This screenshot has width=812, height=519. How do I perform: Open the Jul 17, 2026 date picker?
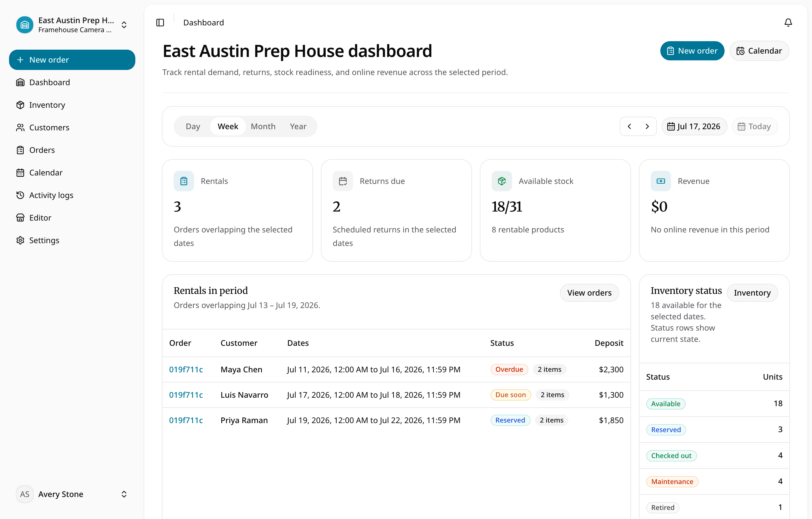point(694,127)
